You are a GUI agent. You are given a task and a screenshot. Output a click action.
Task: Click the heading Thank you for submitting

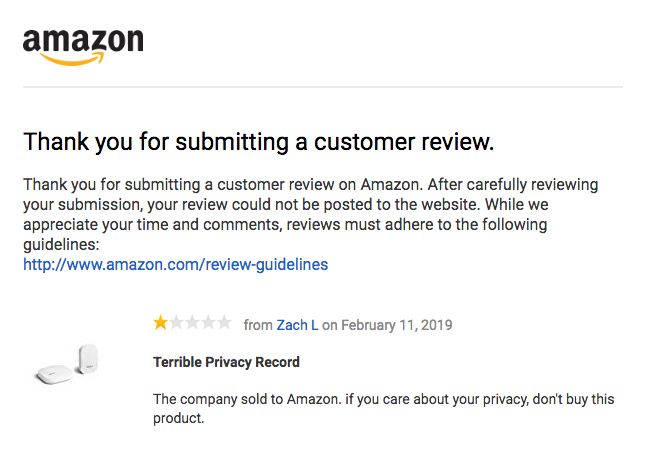tap(258, 142)
